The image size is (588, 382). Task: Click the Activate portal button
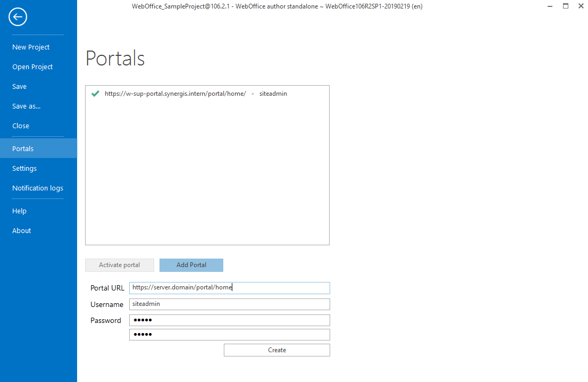[x=119, y=265]
